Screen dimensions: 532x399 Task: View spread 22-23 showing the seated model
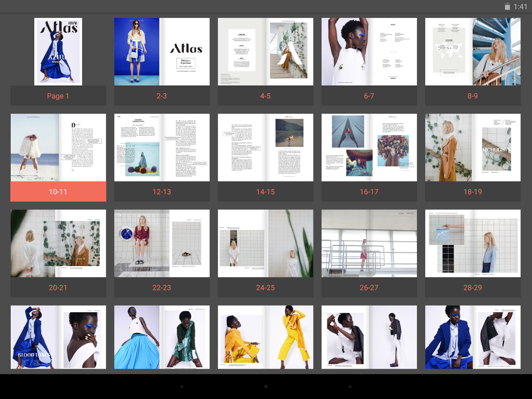(162, 243)
